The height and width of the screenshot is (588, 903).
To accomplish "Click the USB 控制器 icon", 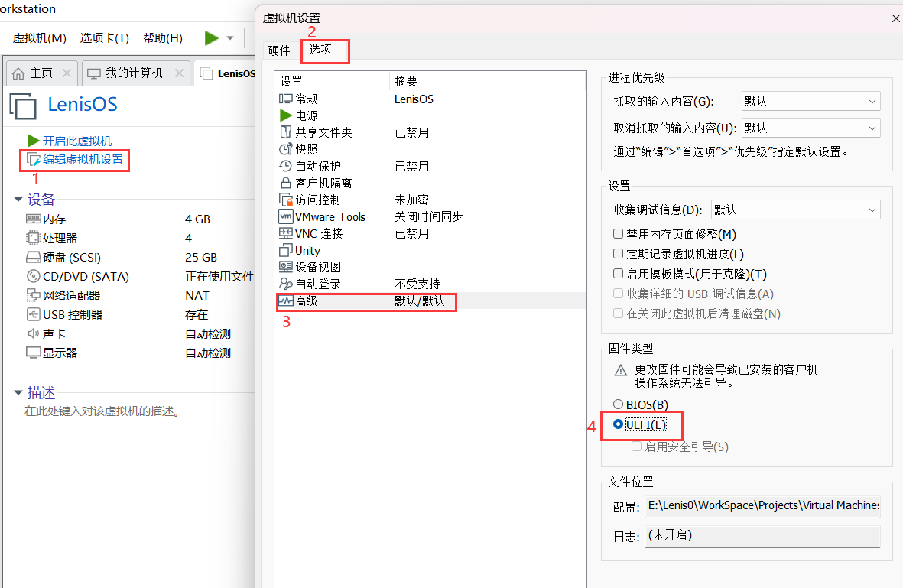I will point(34,314).
